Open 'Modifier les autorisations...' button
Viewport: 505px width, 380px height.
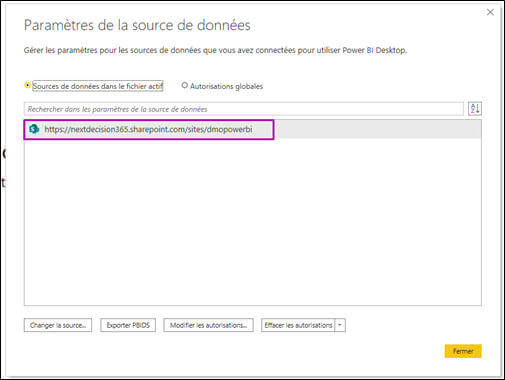pos(208,325)
